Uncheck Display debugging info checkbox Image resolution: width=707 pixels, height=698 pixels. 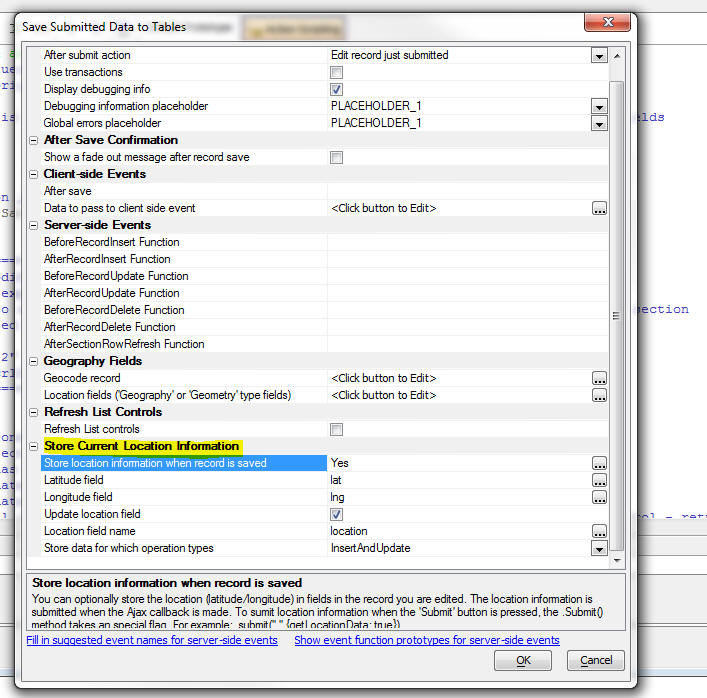[x=336, y=89]
